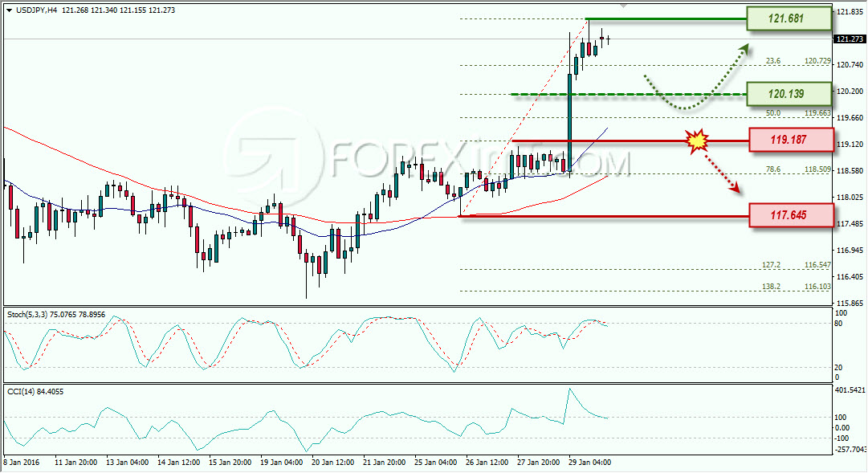Click the 13 Jan 04:00 time label

pyautogui.click(x=128, y=463)
